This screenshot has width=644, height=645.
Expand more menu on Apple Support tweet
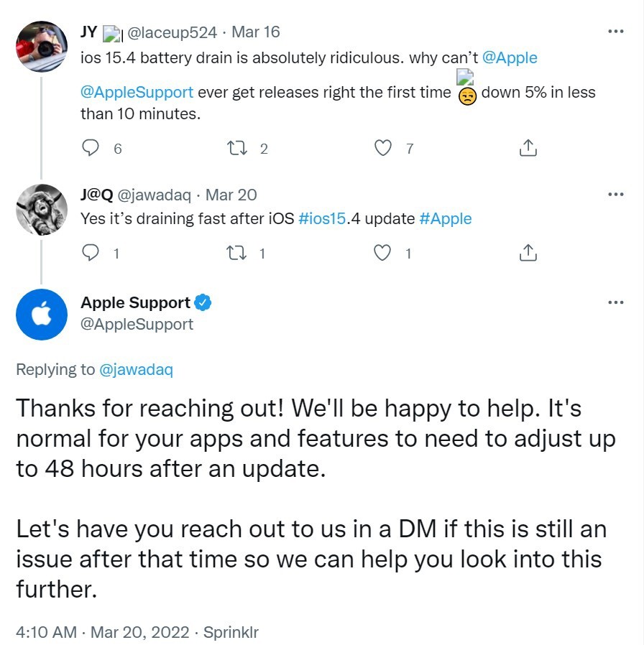point(615,302)
